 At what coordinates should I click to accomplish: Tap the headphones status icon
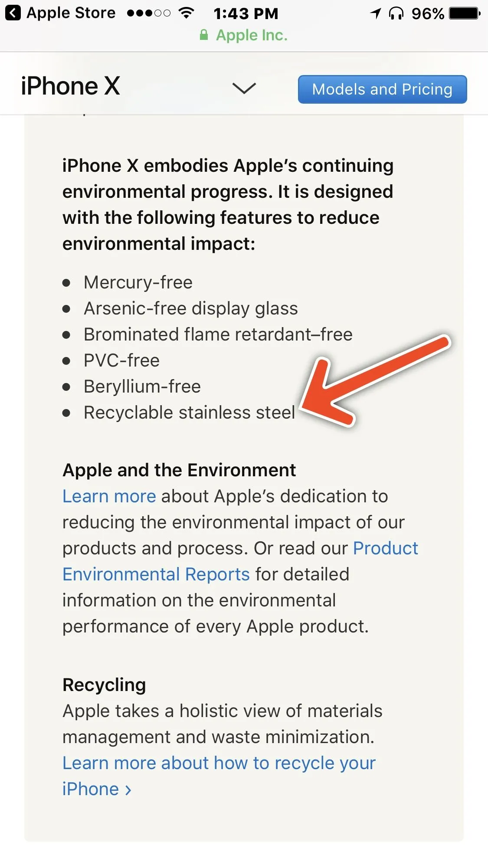pyautogui.click(x=396, y=13)
